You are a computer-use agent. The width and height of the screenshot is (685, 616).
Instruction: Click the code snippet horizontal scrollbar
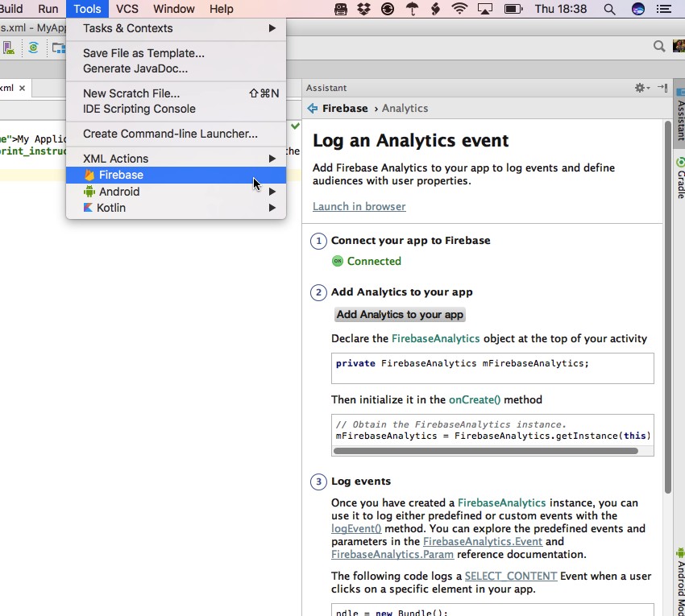[485, 451]
